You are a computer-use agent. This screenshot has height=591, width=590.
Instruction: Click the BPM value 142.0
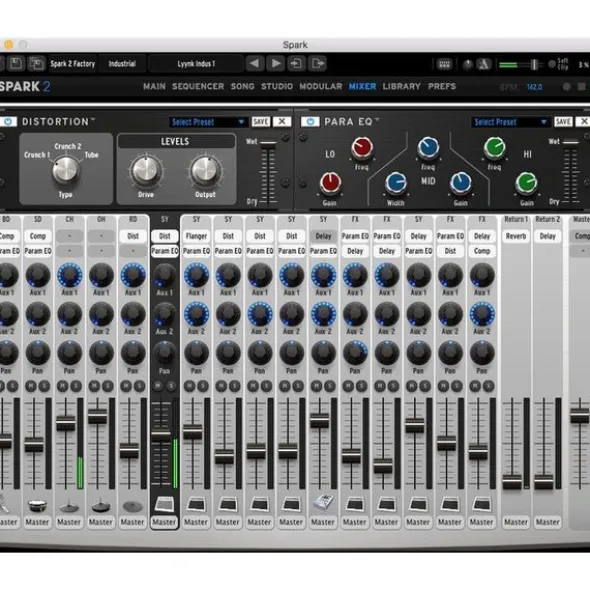[x=534, y=87]
